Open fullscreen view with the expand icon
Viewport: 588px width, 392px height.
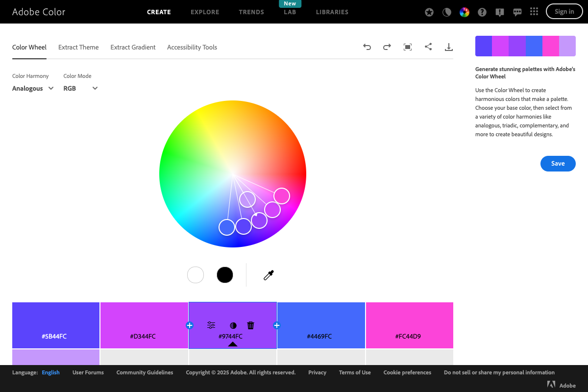tap(407, 47)
